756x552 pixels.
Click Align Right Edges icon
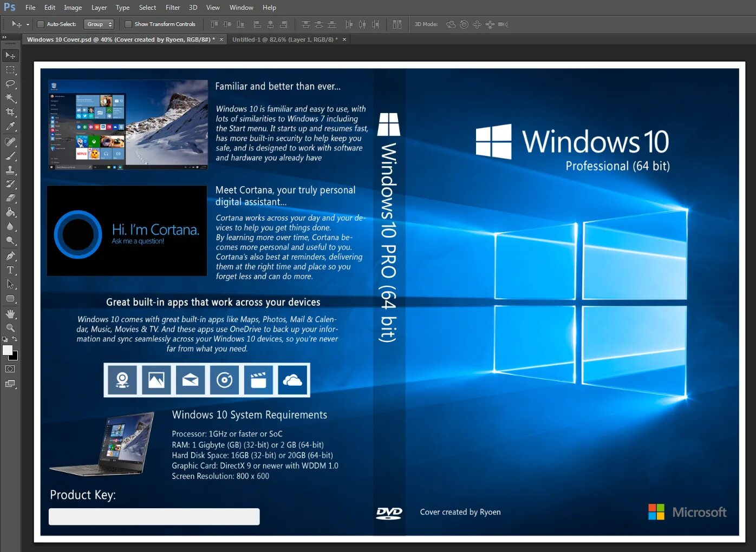(x=283, y=24)
